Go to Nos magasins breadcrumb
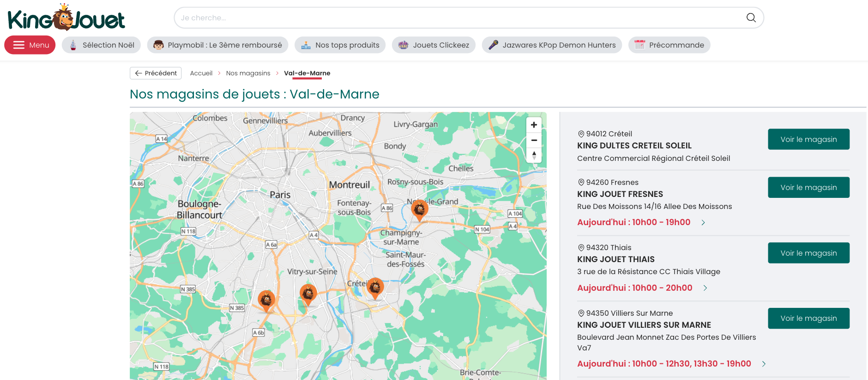 248,73
